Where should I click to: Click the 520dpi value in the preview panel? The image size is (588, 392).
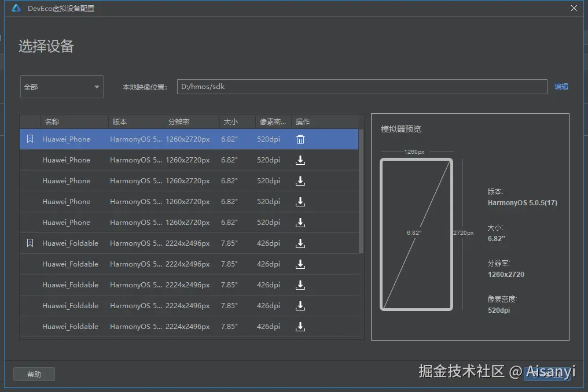pos(499,310)
